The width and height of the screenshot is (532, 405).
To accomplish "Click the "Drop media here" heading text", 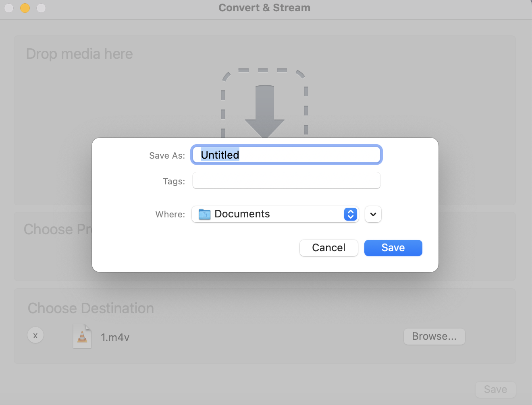I will coord(79,54).
